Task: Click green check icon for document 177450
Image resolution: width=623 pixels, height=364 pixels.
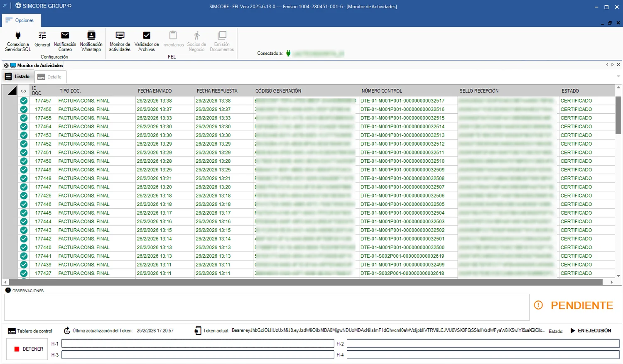Action: point(24,161)
